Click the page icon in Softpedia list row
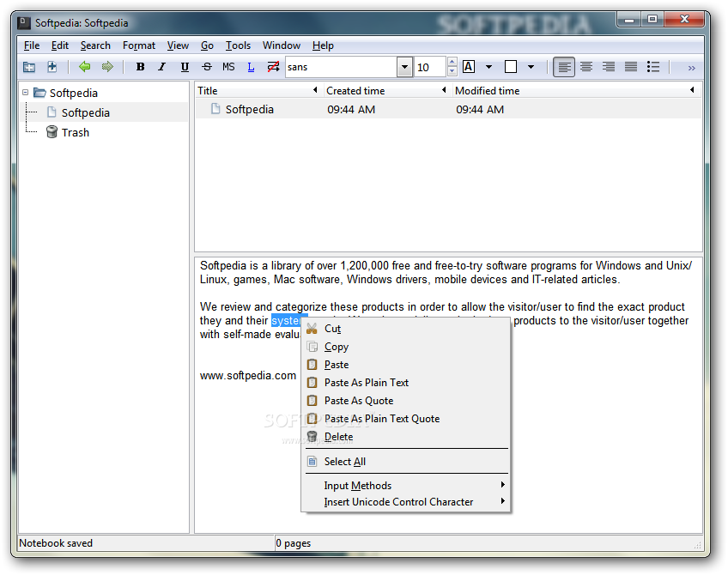The height and width of the screenshot is (575, 728). tap(215, 109)
